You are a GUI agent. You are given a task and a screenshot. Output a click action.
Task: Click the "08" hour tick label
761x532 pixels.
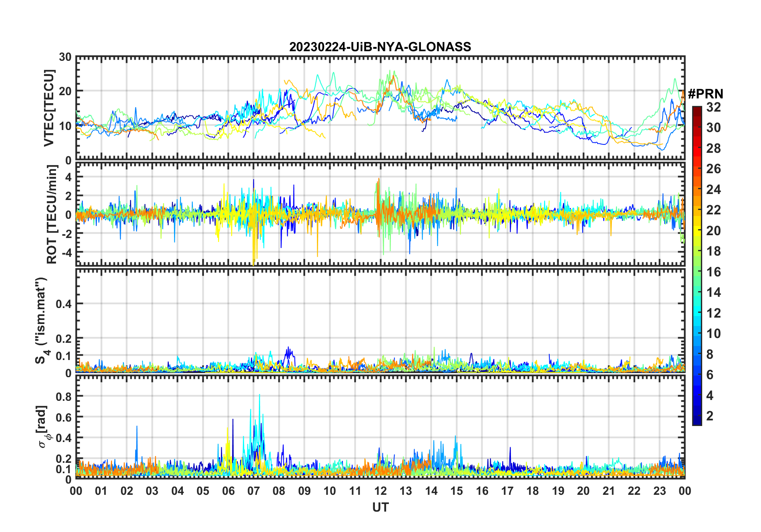(279, 491)
